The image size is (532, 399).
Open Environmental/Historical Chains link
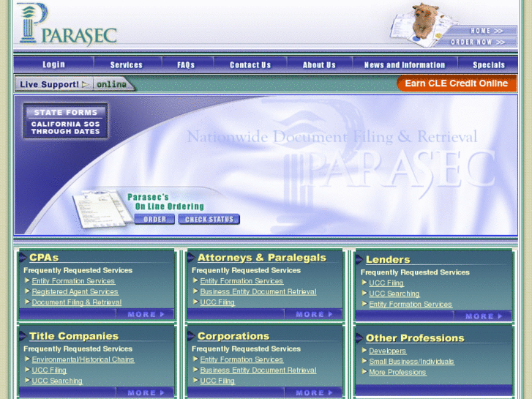83,359
